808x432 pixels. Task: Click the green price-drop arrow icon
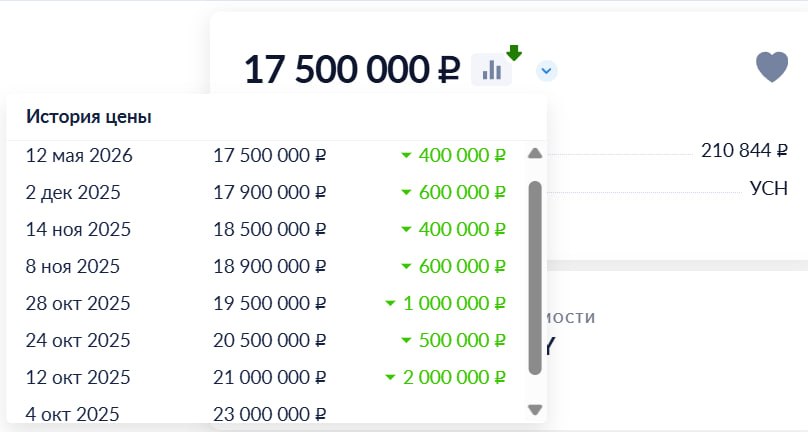point(514,53)
